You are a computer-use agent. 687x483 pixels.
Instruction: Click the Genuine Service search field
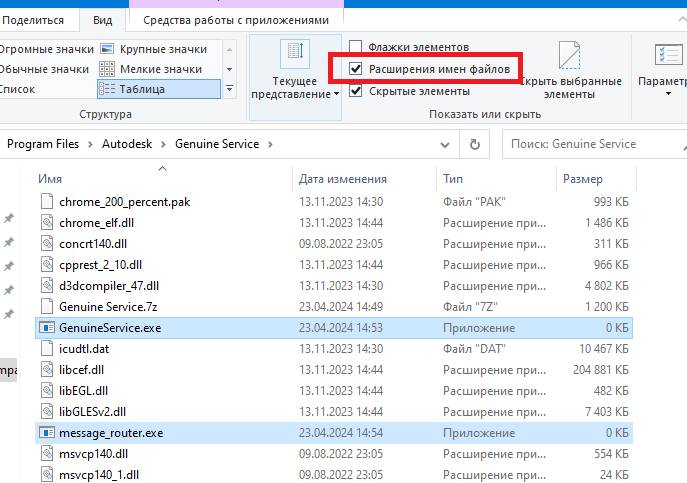click(590, 144)
